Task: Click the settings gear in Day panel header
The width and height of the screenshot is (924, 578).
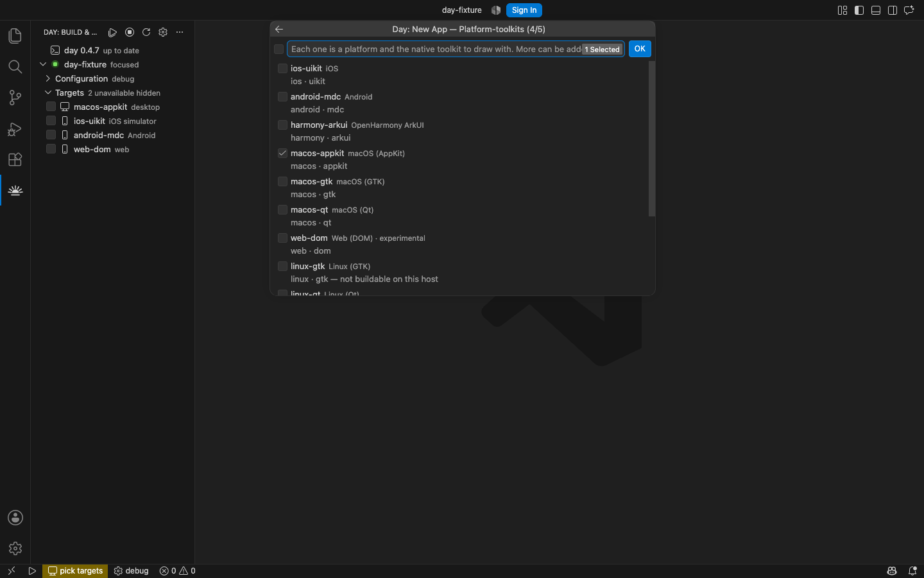Action: pos(163,32)
